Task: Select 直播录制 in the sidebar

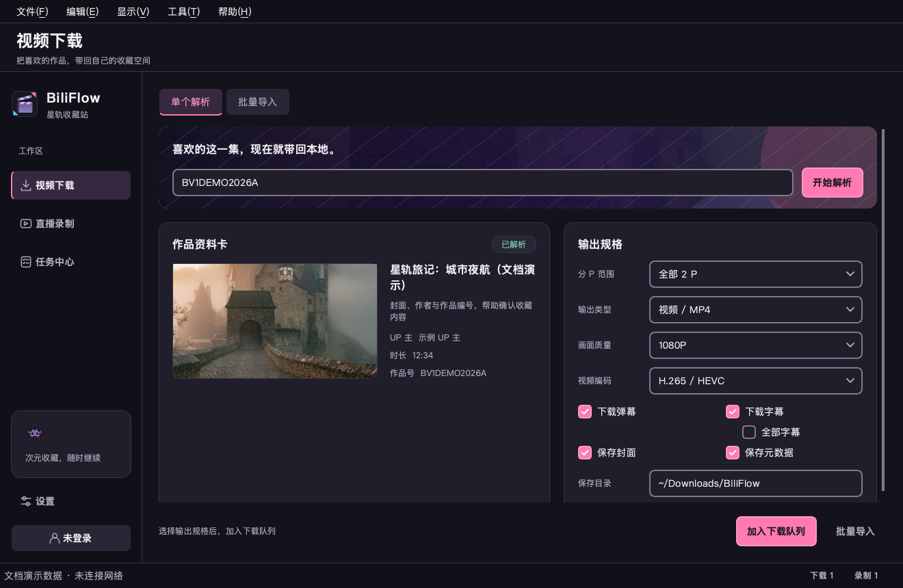Action: (x=71, y=224)
